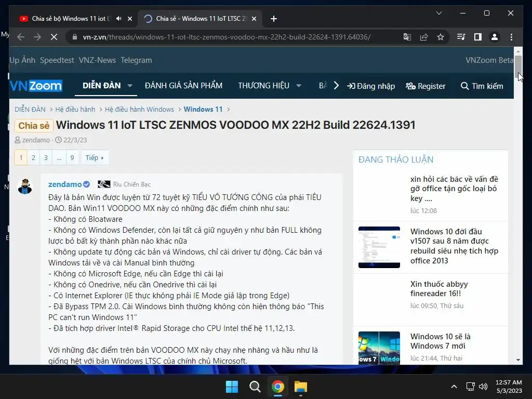Go back to previous page

[21, 37]
